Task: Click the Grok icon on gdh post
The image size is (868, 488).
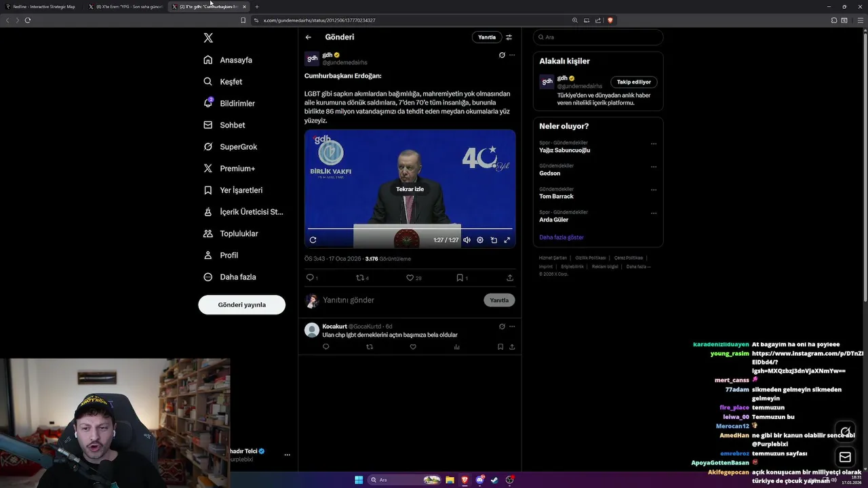Action: pos(502,55)
